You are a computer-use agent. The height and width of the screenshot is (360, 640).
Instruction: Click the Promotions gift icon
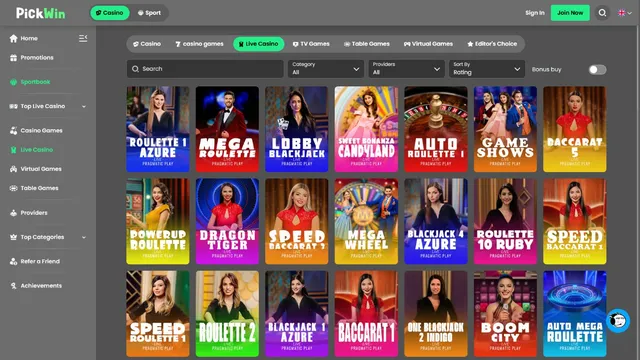13,58
